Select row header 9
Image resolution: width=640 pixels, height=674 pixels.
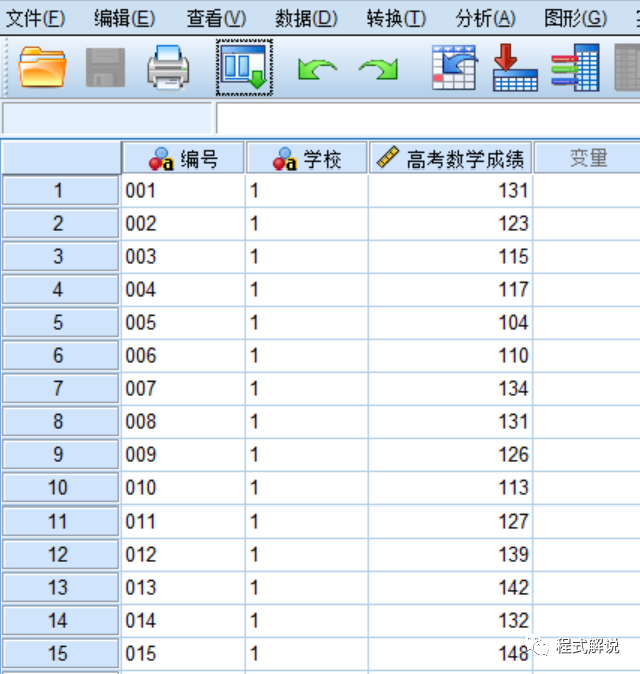pyautogui.click(x=60, y=455)
